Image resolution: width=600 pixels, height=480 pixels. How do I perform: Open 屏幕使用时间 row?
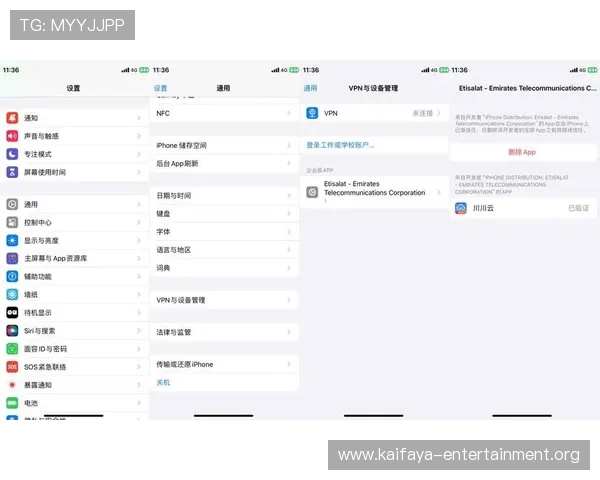74,172
